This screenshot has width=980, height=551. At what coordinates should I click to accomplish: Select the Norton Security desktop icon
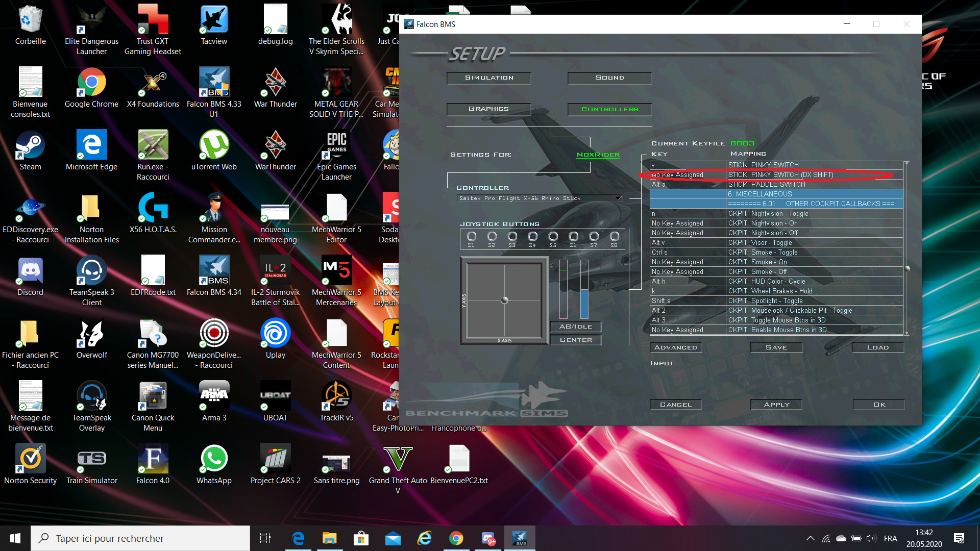[30, 465]
